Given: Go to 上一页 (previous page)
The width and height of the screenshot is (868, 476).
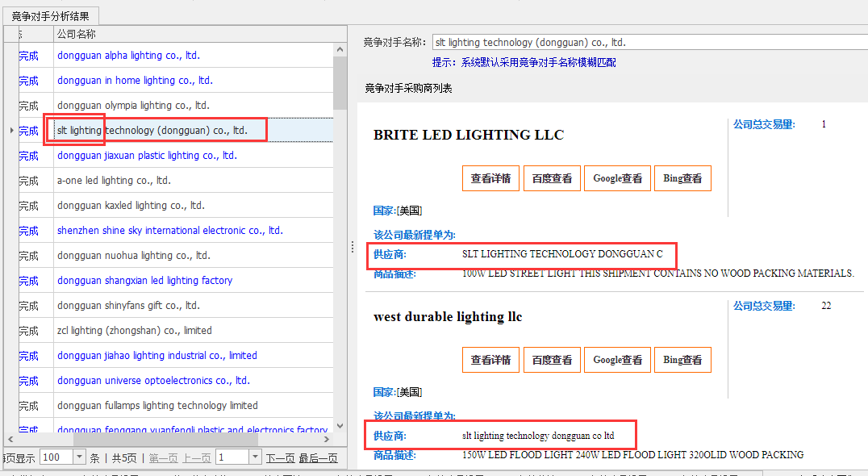Looking at the screenshot, I should point(197,458).
